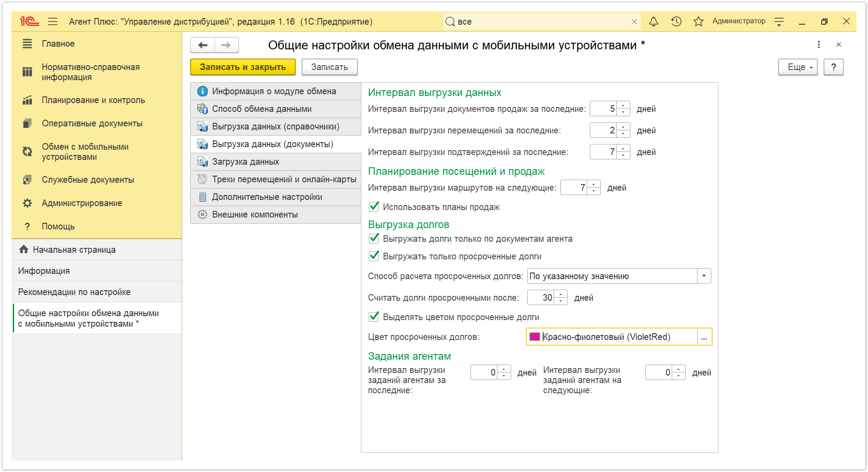Viewport: 868px width, 472px height.
Task: Click Треки перемещений map icon
Action: 202,179
